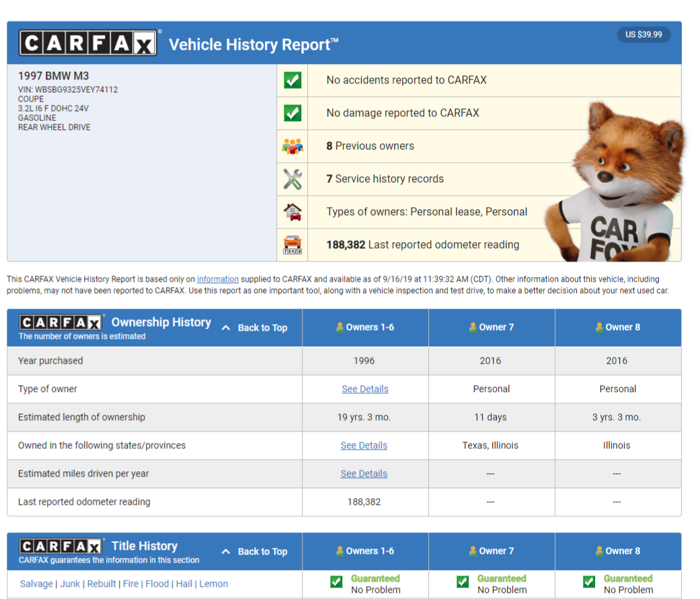Click the Salvage title link
Viewport: 700px width, 599px height.
(36, 584)
